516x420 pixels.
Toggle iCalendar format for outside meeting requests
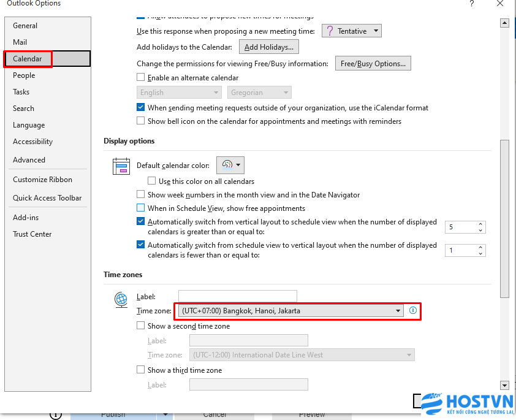coord(140,107)
